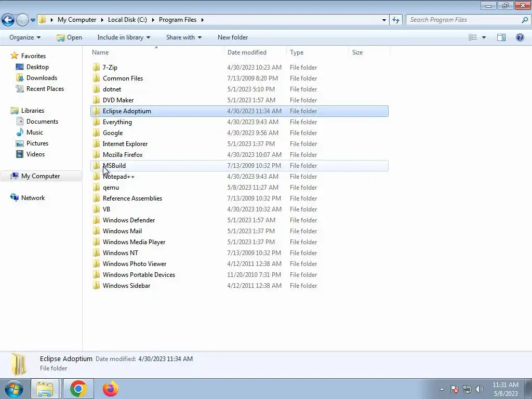Select the Internet Explorer folder icon
This screenshot has width=532, height=399.
pyautogui.click(x=96, y=143)
